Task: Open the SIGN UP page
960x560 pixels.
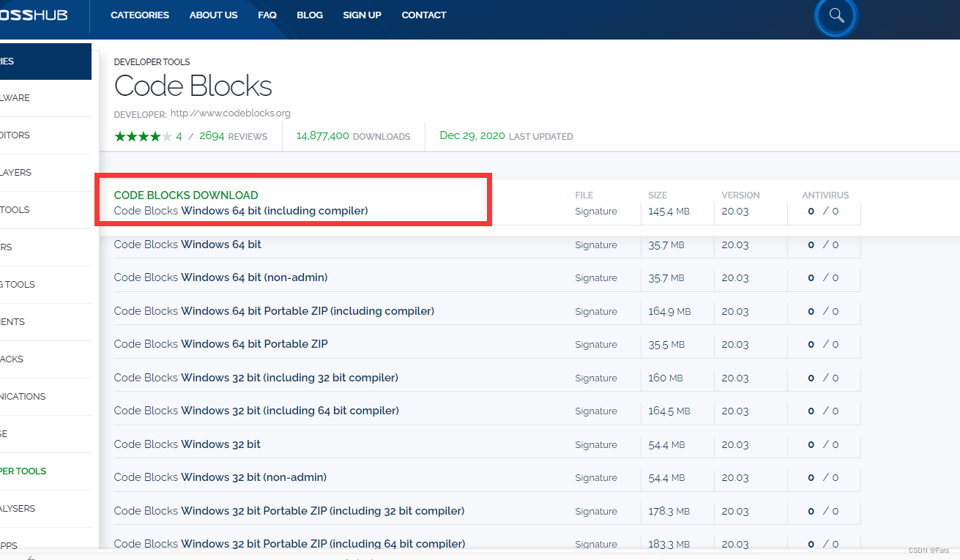Action: [x=362, y=15]
